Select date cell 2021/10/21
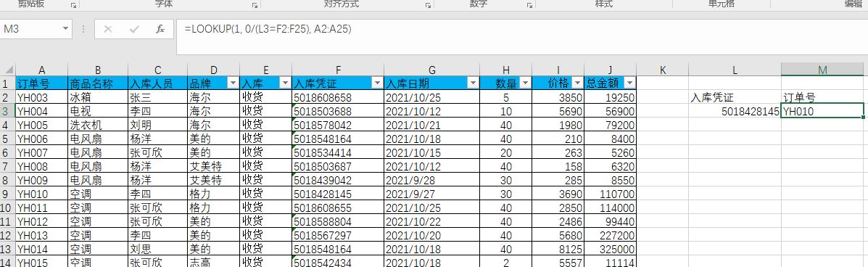 431,126
